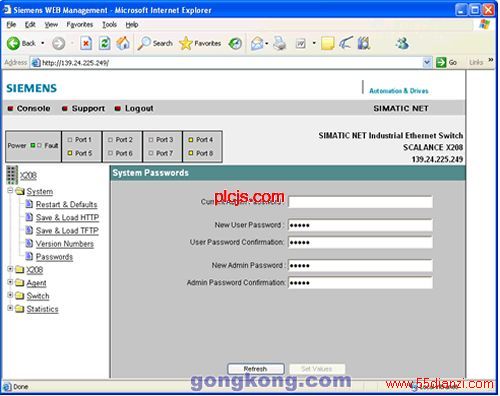
Task: Collapse the System folder in tree
Action: (10, 191)
